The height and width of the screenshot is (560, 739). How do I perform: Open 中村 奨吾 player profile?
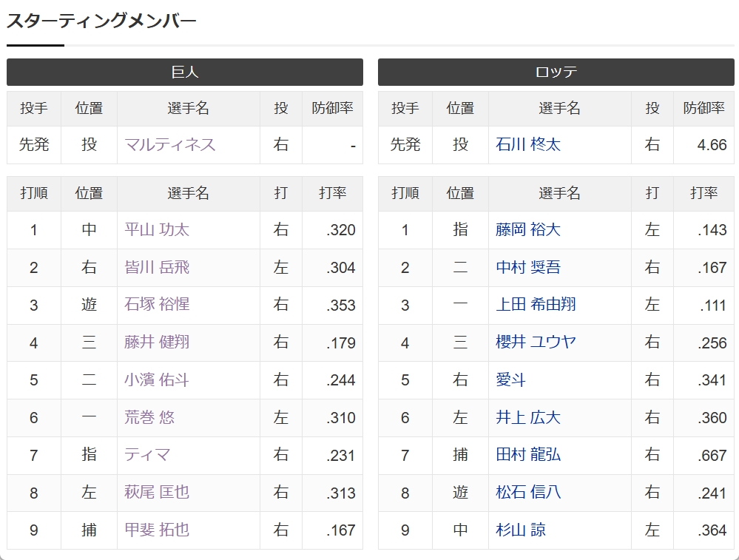[528, 268]
